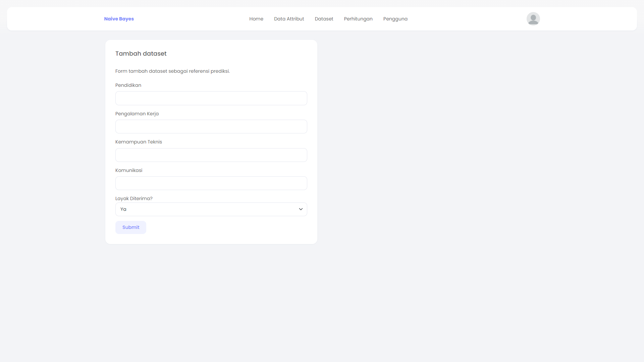Focus the Komunikasi input field
Image resolution: width=644 pixels, height=362 pixels.
(x=211, y=183)
